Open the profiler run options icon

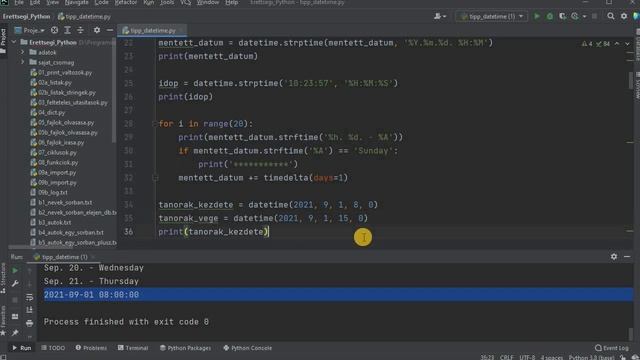(x=575, y=16)
